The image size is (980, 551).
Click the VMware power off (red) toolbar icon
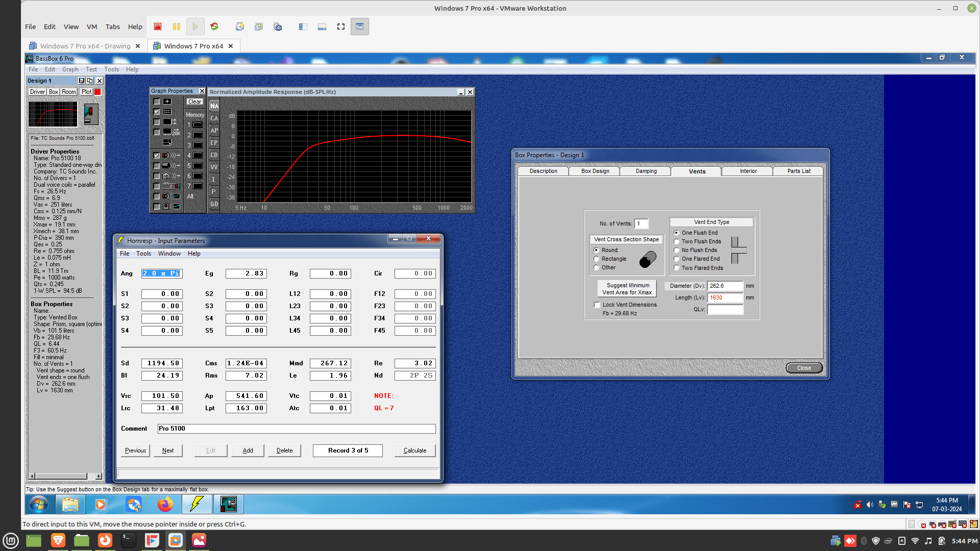(x=158, y=27)
